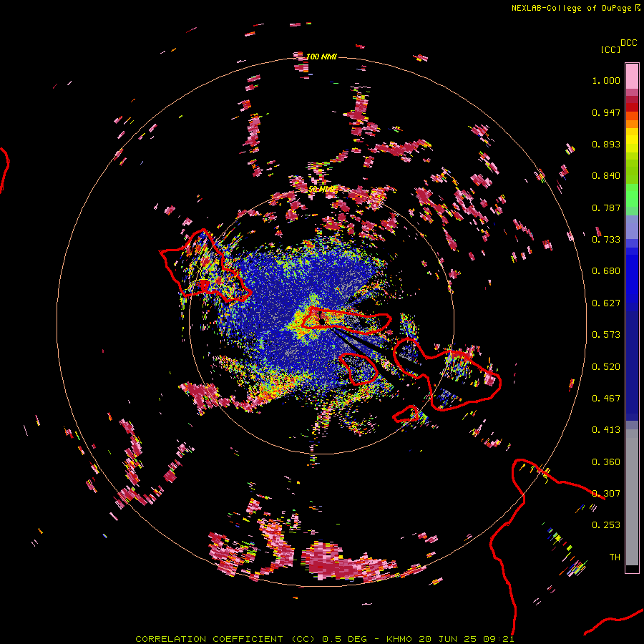The height and width of the screenshot is (644, 644).
Task: Click the TH threshold label
Action: [615, 557]
